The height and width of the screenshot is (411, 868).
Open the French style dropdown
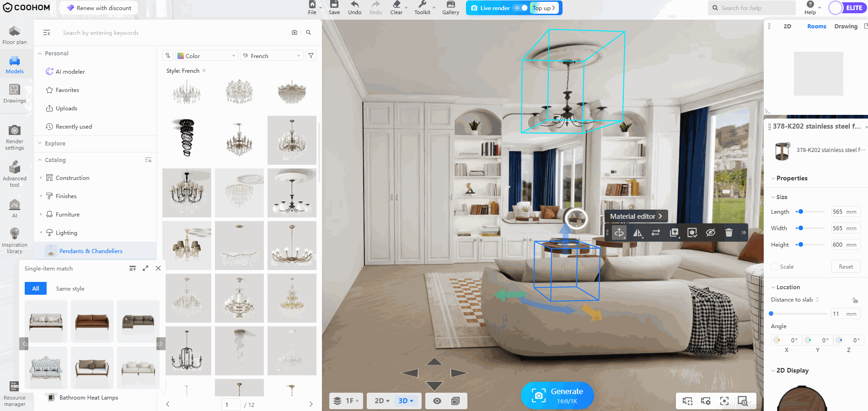(x=272, y=56)
